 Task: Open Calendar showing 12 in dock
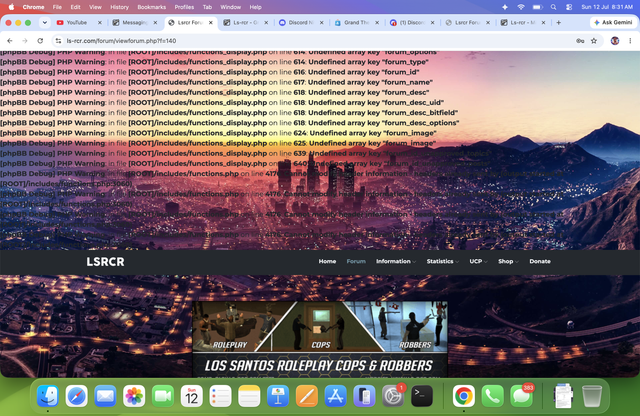[x=191, y=396]
